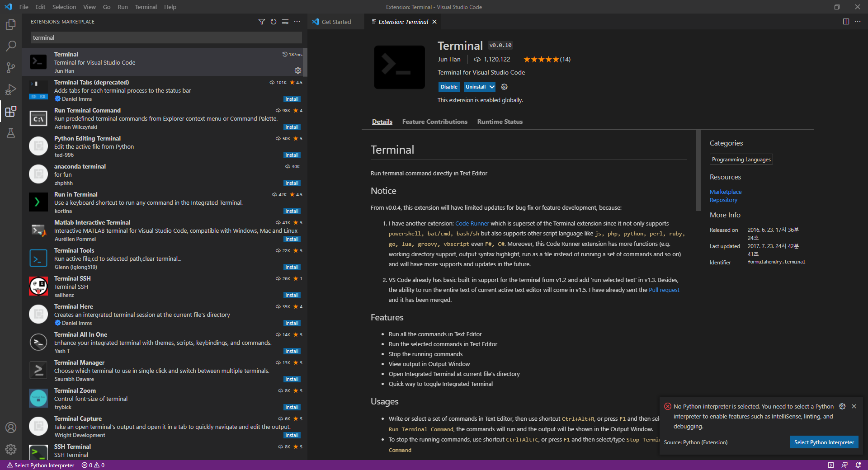The image size is (868, 470).
Task: Open Views and More Actions in Extensions
Action: 297,22
